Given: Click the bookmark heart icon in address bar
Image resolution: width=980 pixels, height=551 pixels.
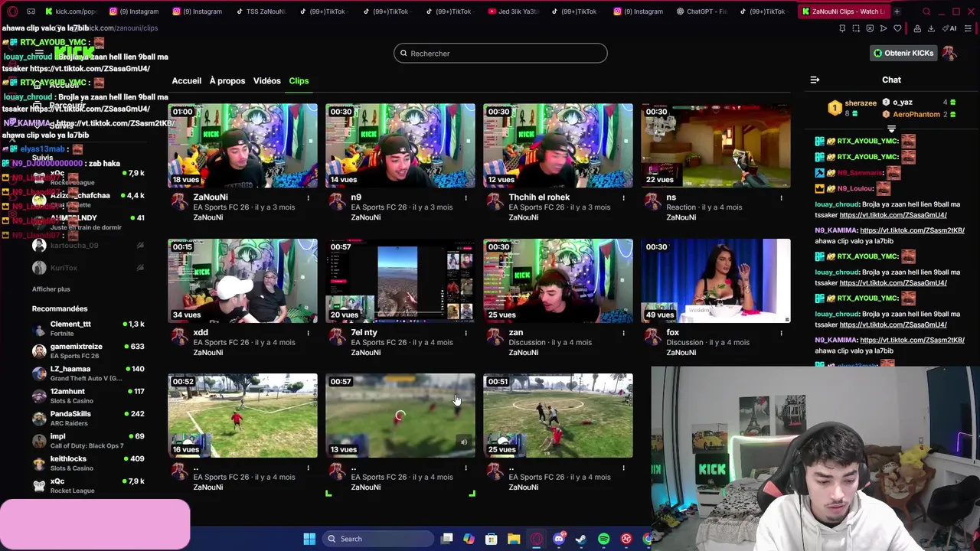Looking at the screenshot, I should [897, 28].
